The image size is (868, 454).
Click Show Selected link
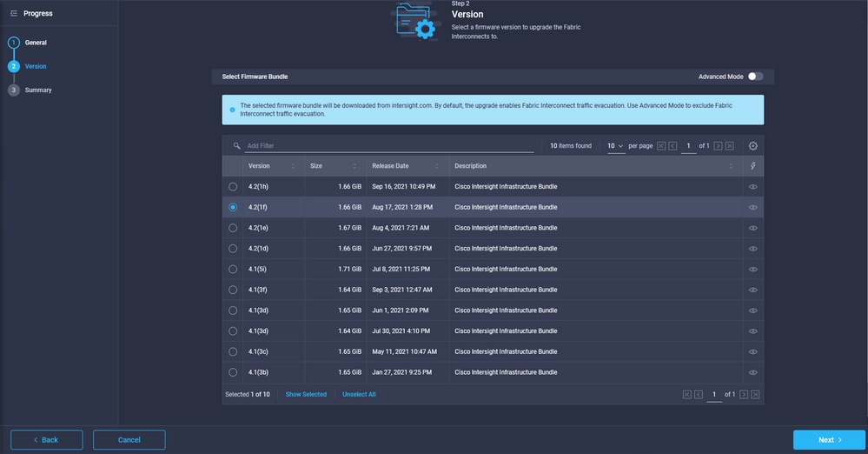[306, 394]
